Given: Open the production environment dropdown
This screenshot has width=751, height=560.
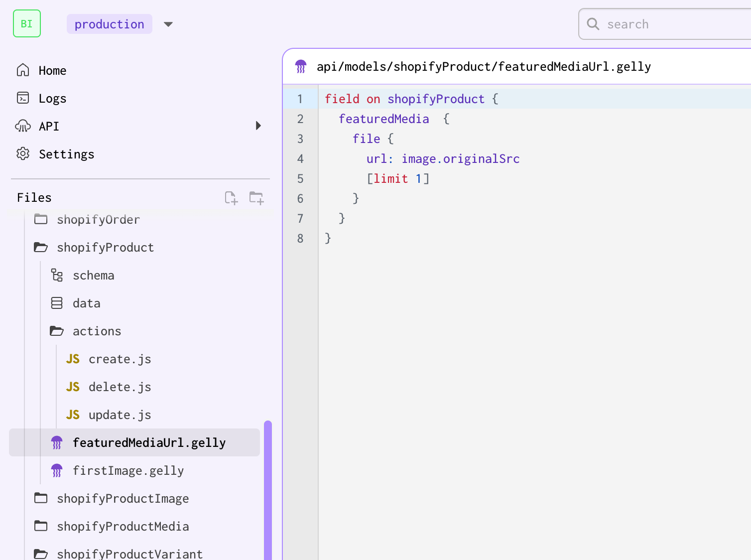Looking at the screenshot, I should point(168,23).
